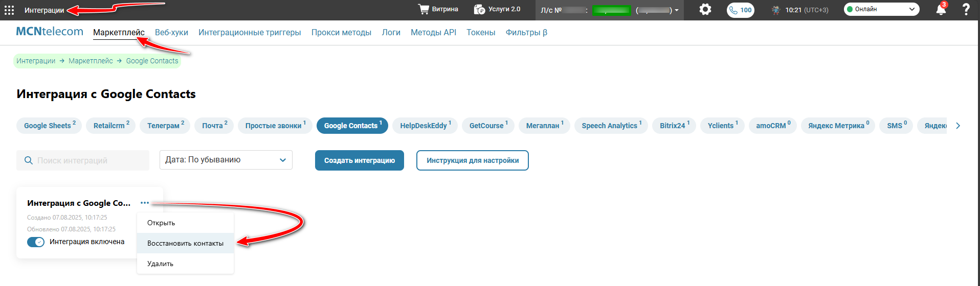Open Фильтры β tab
Image resolution: width=980 pixels, height=286 pixels.
tap(526, 32)
